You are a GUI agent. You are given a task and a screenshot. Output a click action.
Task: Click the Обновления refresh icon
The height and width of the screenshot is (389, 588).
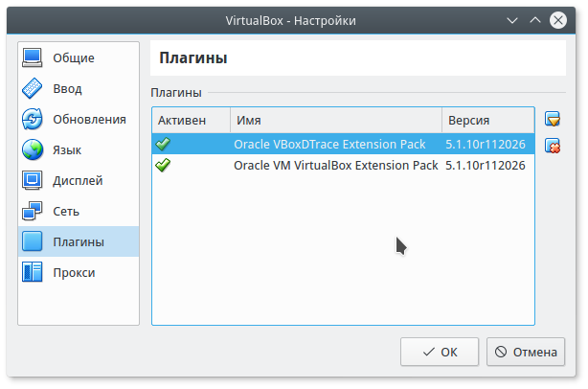point(34,119)
